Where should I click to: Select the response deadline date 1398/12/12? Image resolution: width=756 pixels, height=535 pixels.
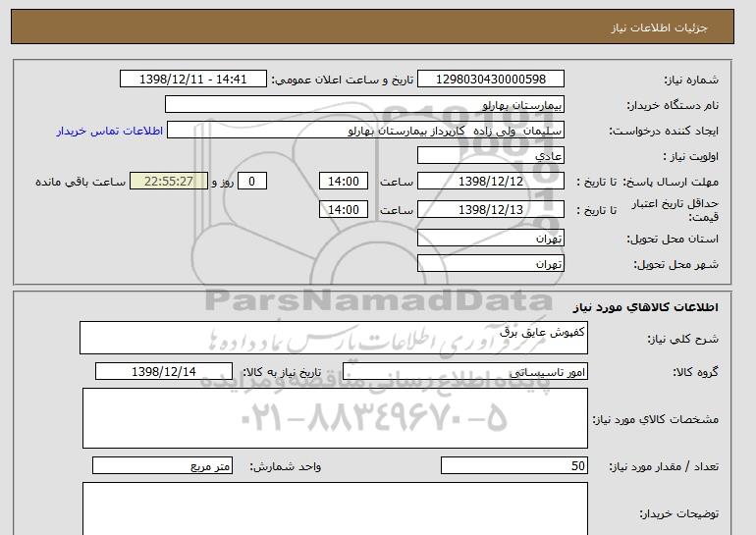490,182
